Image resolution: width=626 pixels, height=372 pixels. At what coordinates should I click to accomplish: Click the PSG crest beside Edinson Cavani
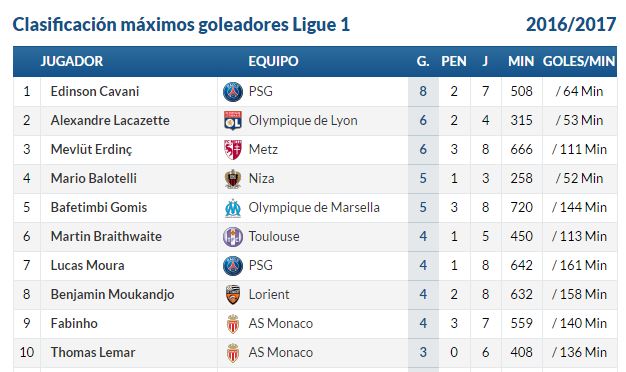tap(233, 91)
